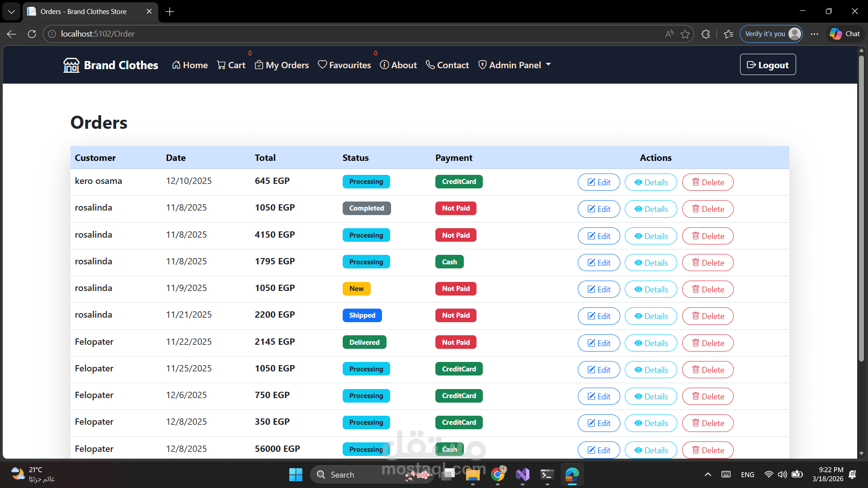
Task: Go to My Orders in the navbar
Action: click(x=282, y=65)
